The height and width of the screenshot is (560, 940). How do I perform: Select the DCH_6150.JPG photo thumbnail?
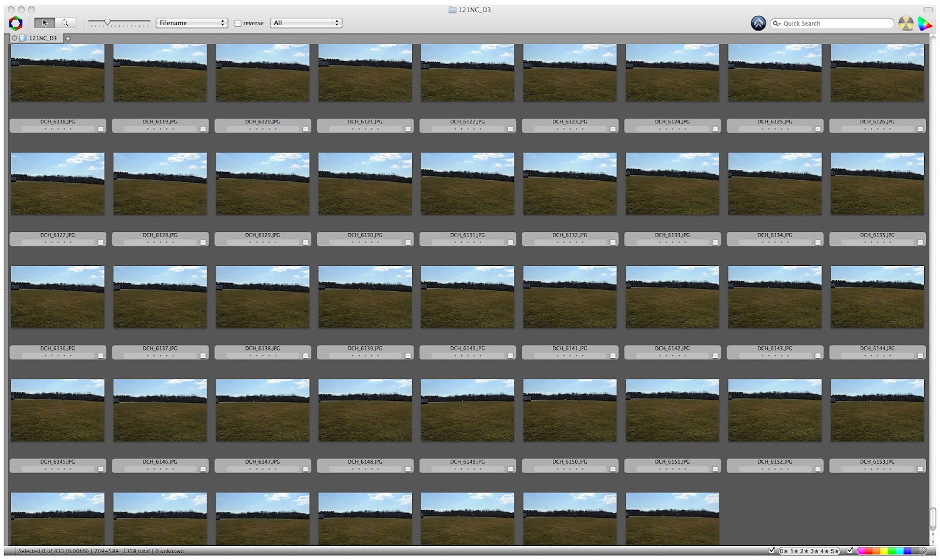tap(570, 410)
